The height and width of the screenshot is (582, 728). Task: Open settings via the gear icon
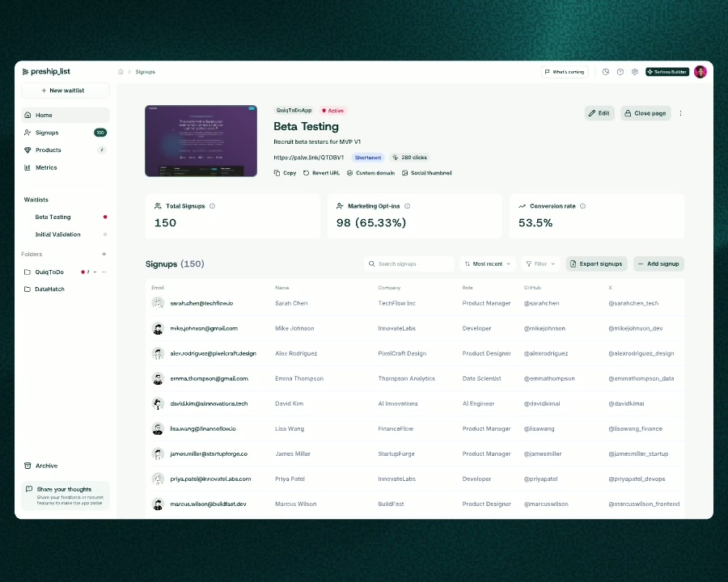634,72
